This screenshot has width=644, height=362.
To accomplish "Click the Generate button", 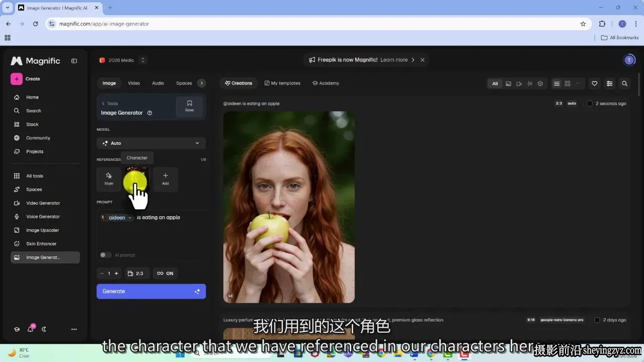I will (x=151, y=292).
